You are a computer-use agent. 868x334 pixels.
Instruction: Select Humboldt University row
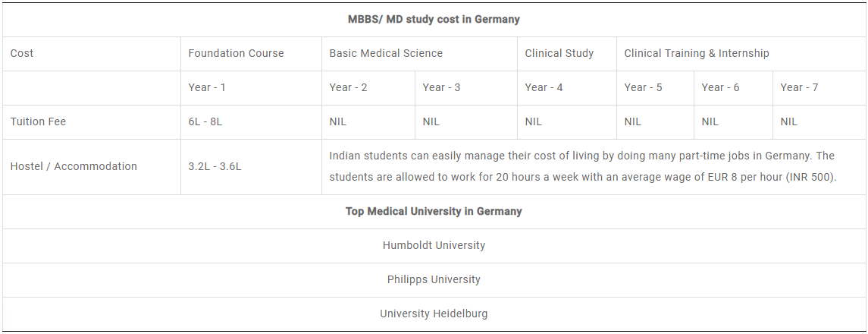434,245
